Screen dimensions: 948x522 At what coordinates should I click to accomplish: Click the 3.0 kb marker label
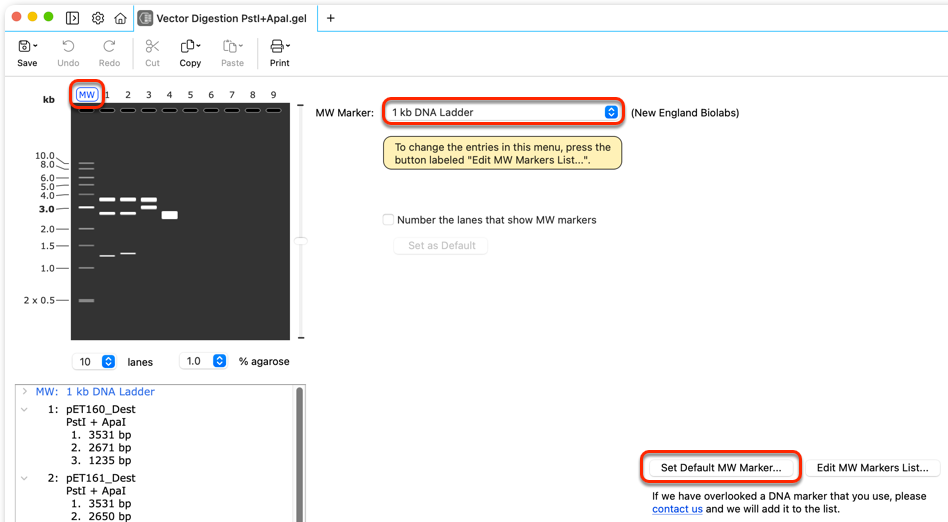click(47, 209)
